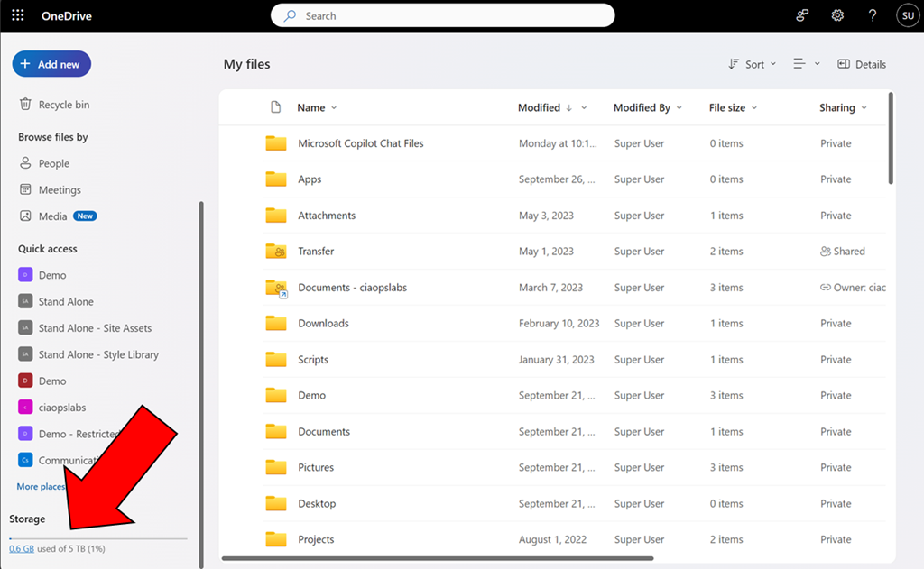Click the storage usage progress bar
924x569 pixels.
pos(97,537)
